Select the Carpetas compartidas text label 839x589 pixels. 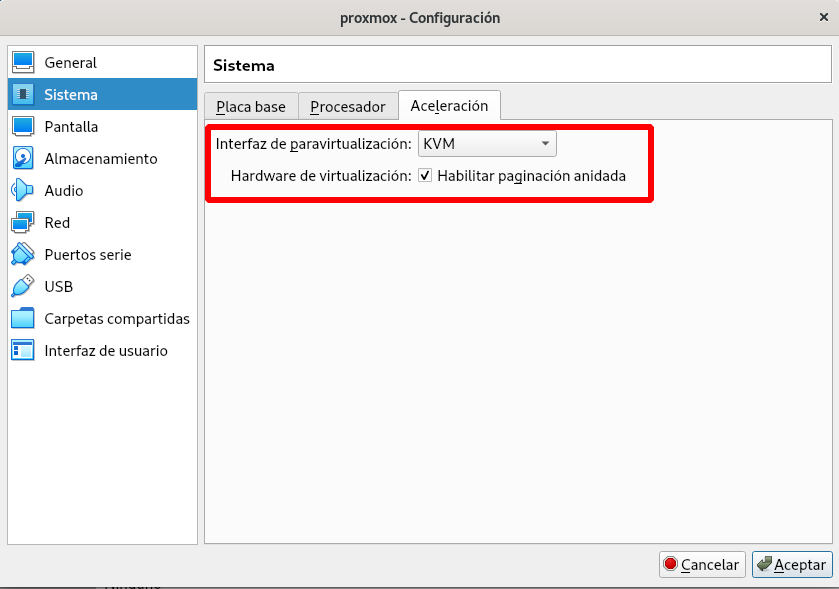[x=117, y=319]
